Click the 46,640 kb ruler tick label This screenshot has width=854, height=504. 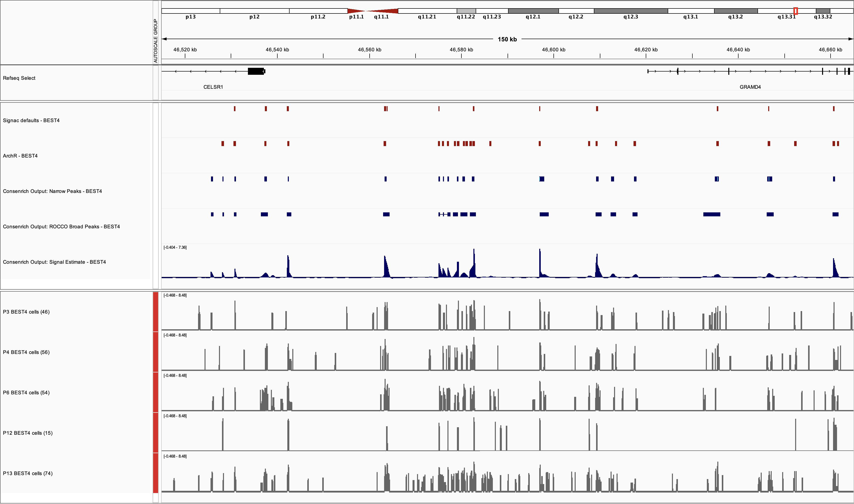pyautogui.click(x=738, y=50)
